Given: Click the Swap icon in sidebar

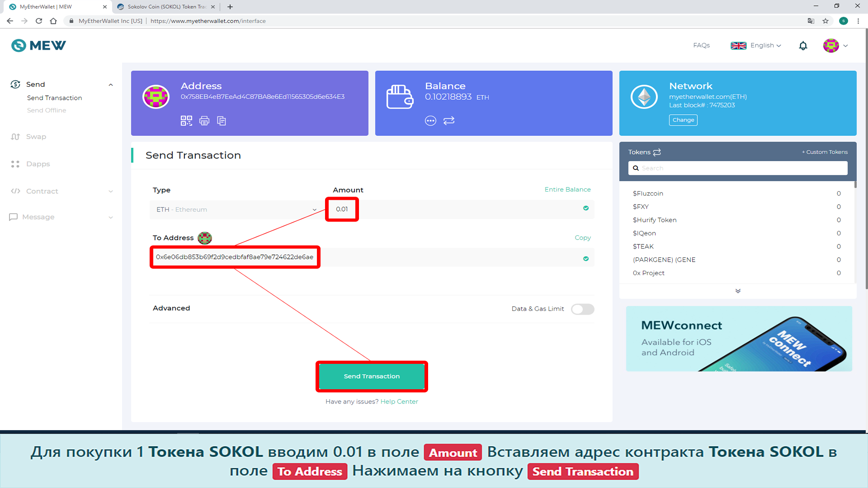Looking at the screenshot, I should 15,137.
